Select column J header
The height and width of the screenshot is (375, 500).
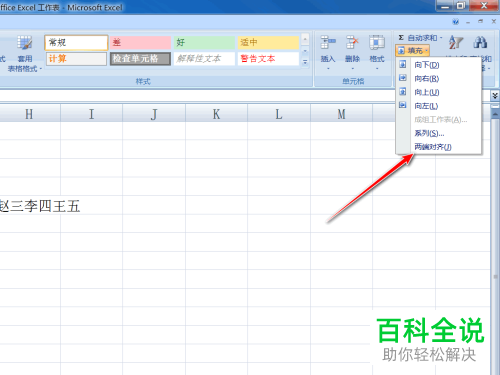tap(154, 114)
